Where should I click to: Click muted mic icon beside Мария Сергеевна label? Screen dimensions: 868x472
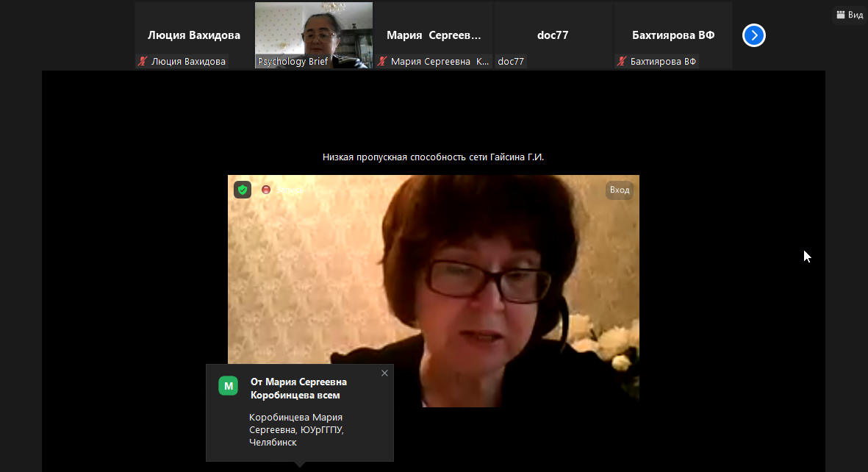click(x=382, y=62)
